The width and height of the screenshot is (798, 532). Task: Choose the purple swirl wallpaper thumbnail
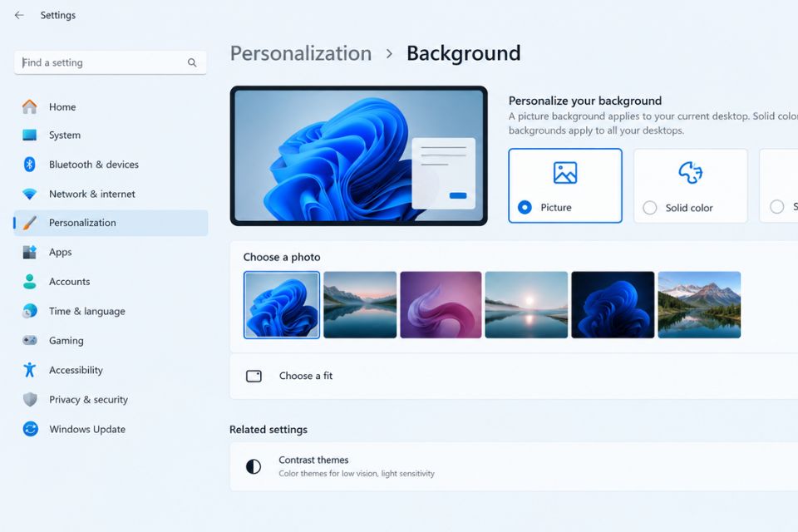pos(441,304)
